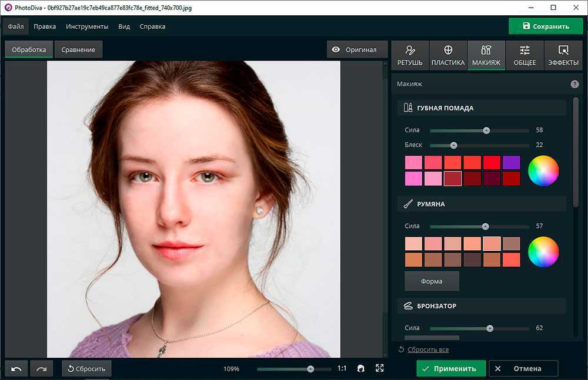Select the orange-brown blush swatch, bottom row first
Image resolution: width=588 pixels, height=380 pixels.
point(413,260)
